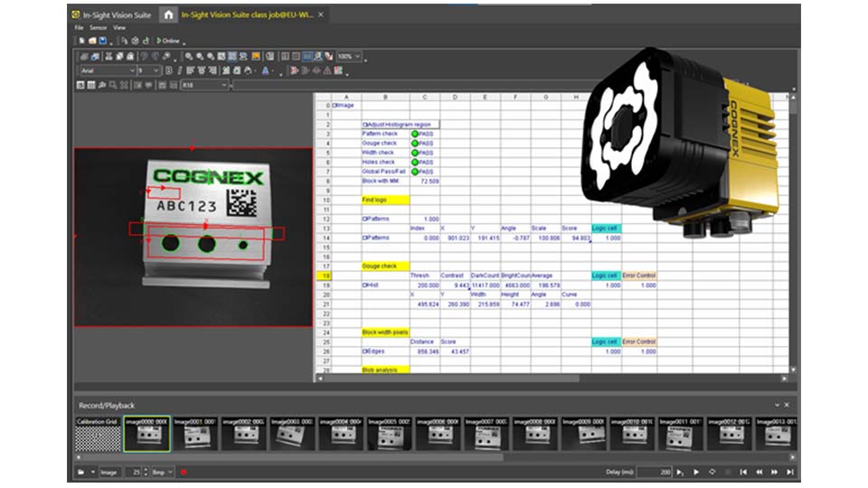This screenshot has width=868, height=488.
Task: Align cell text to the left
Action: coord(190,70)
